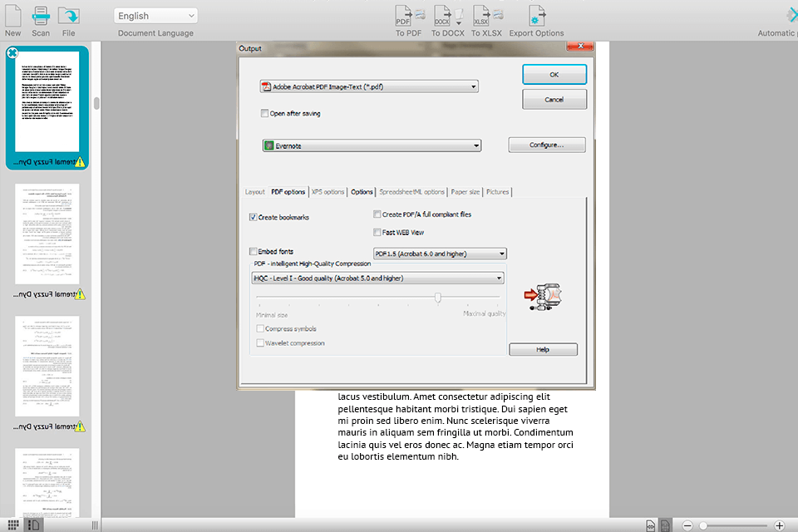Select the second page thumbnail in the sidebar

[47, 233]
